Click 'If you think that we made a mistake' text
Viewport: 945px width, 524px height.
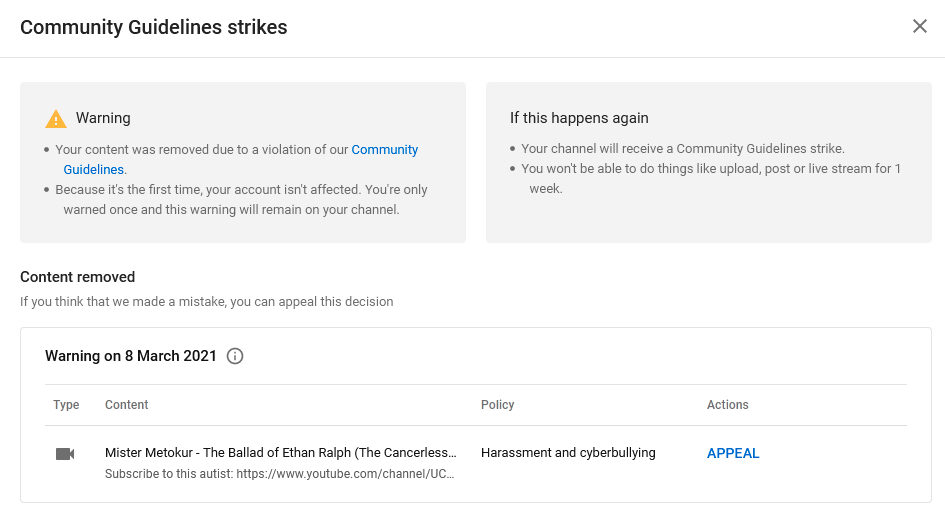click(207, 301)
